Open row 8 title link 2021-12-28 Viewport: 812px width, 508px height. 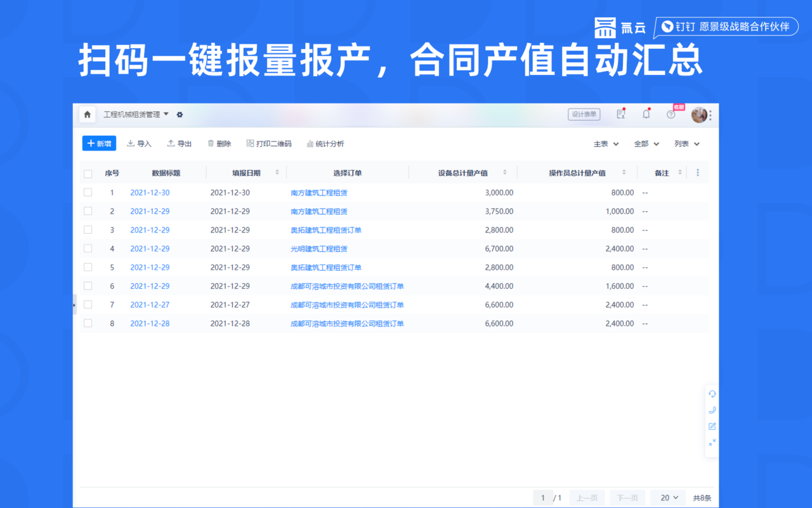coord(150,323)
